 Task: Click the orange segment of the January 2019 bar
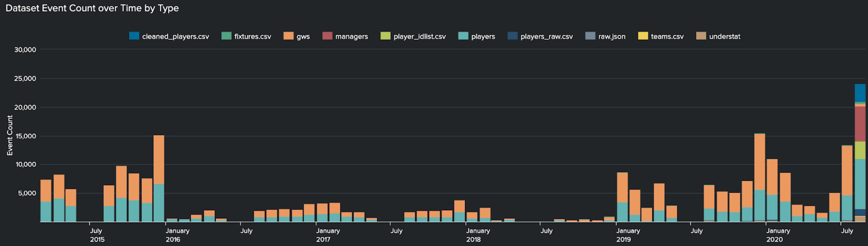[622, 188]
